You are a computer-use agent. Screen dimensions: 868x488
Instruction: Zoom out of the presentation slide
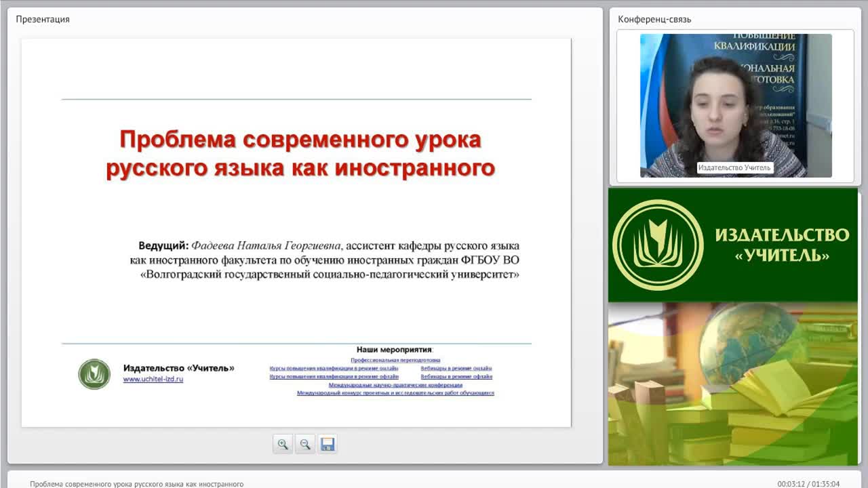305,444
